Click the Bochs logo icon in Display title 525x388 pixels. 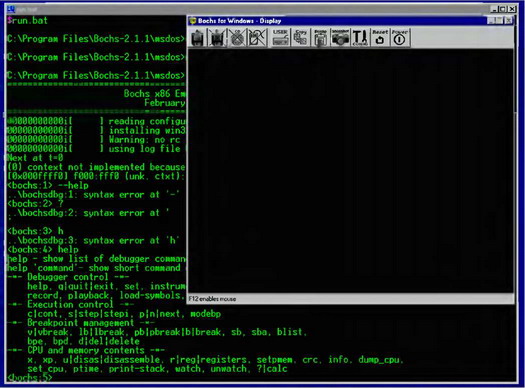(x=193, y=21)
